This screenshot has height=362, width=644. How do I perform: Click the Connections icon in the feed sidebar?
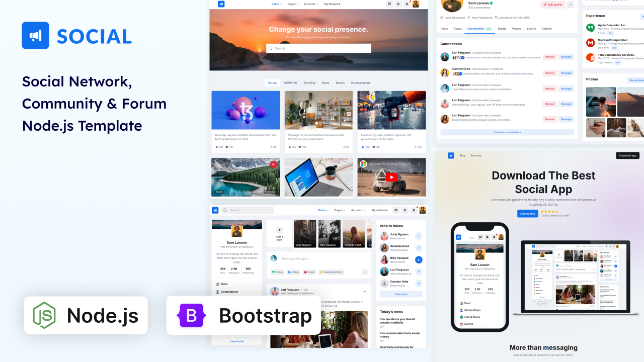point(218,292)
